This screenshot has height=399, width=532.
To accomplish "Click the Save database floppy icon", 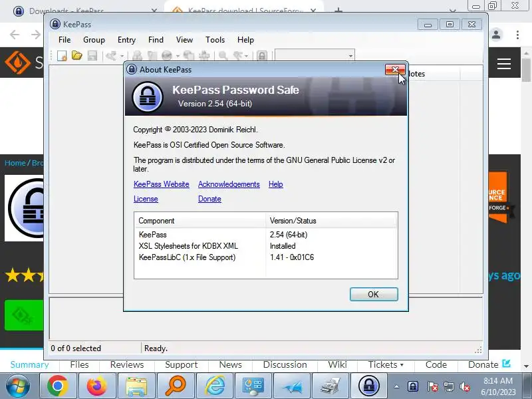I will [92, 56].
